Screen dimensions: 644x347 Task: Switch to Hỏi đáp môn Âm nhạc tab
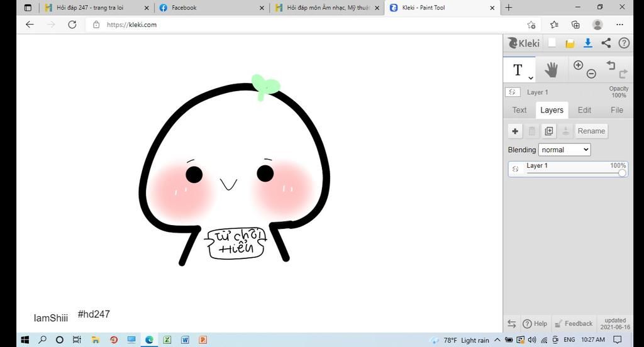pyautogui.click(x=327, y=8)
